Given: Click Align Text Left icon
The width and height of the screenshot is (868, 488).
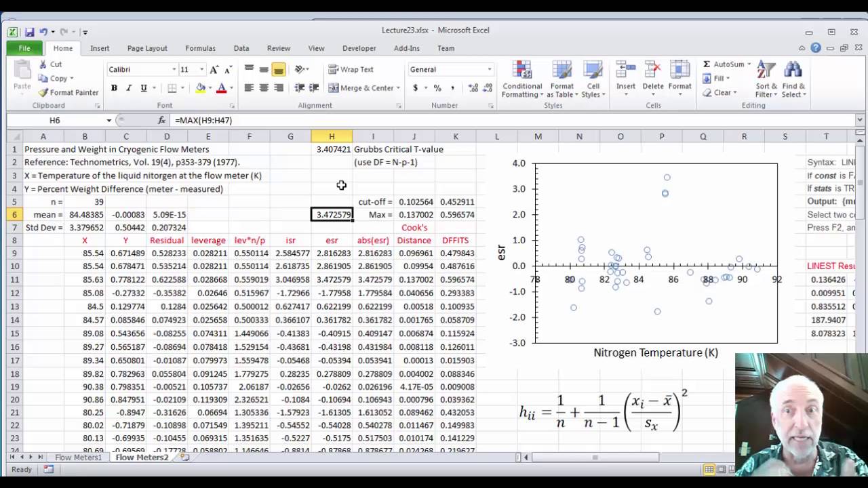Looking at the screenshot, I should tap(249, 88).
